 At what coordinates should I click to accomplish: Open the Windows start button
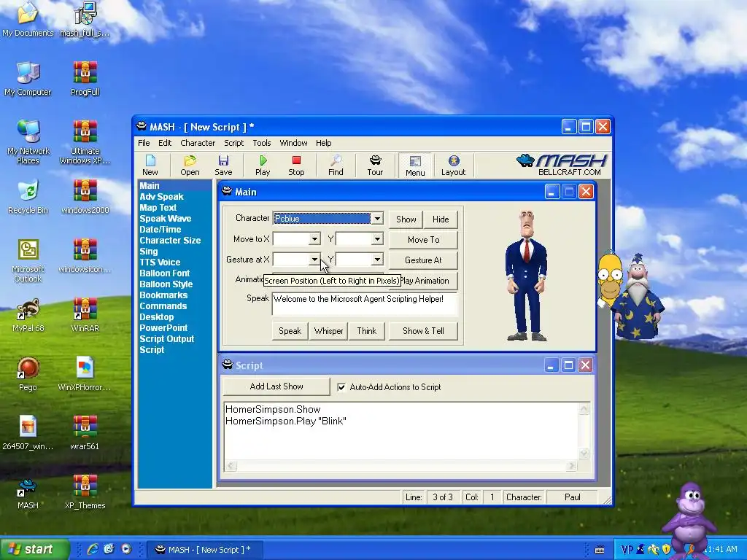[34, 549]
